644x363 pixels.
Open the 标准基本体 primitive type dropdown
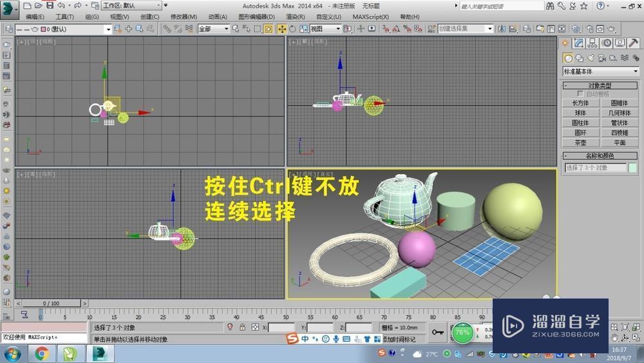point(600,71)
